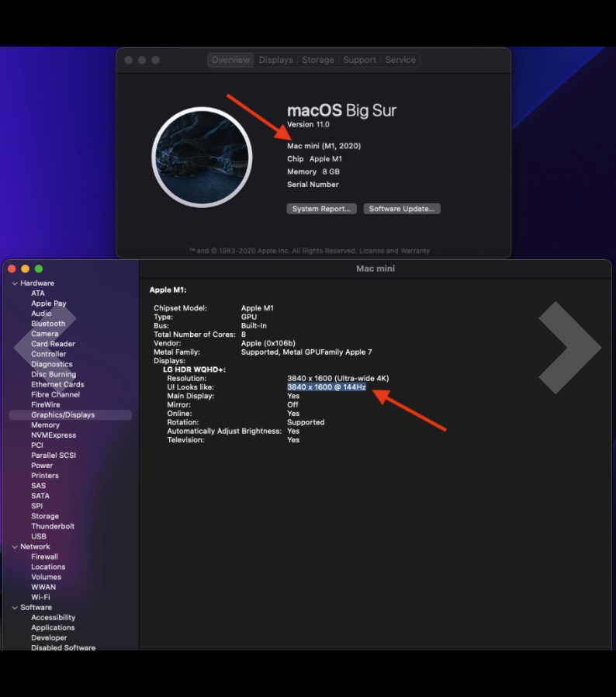The height and width of the screenshot is (697, 616).
Task: Select Memory in the sidebar
Action: coord(45,425)
